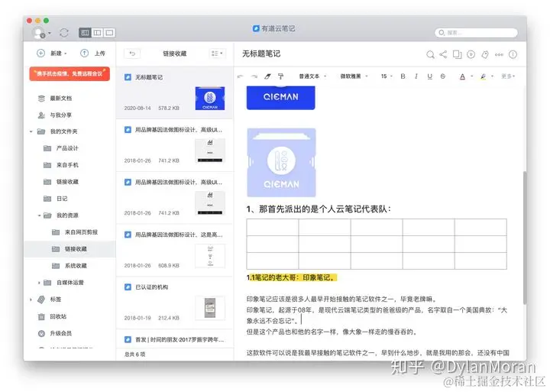This screenshot has width=550, height=392.
Task: Click the redo arrow in editor toolbar
Action: tap(254, 76)
